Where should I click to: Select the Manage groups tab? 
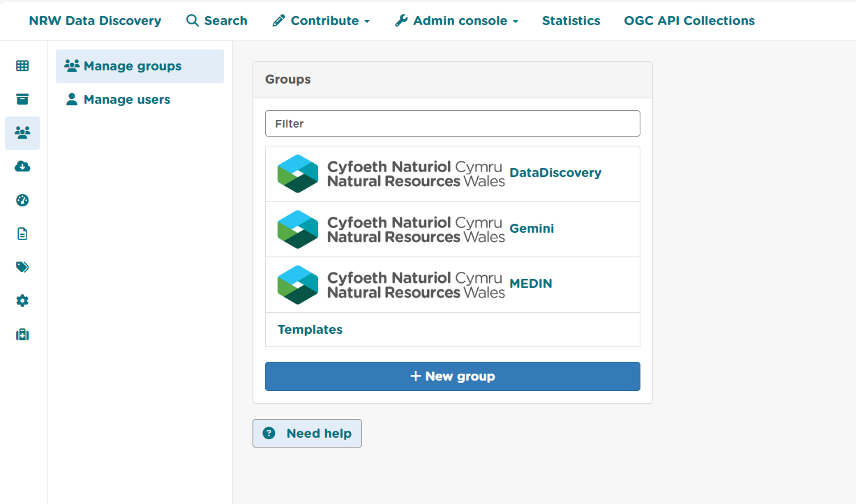coord(140,66)
